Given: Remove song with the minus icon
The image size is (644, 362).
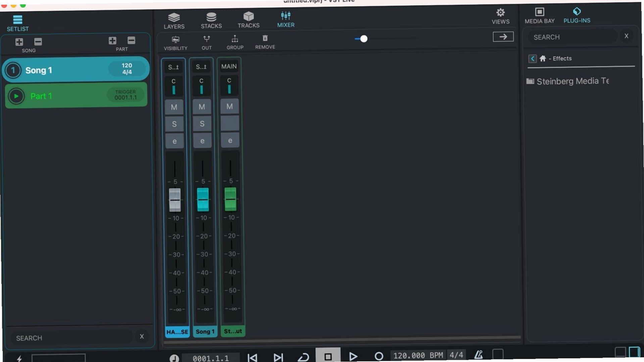Looking at the screenshot, I should point(38,42).
